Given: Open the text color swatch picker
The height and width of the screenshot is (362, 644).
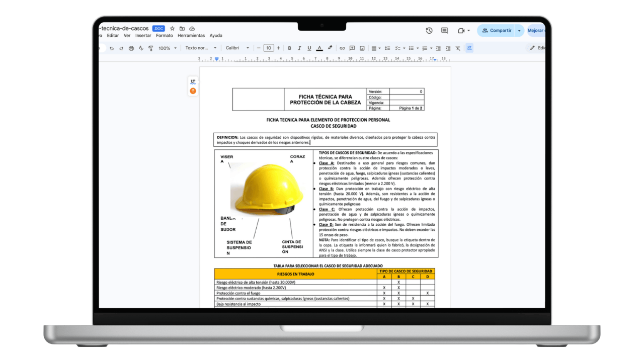Looking at the screenshot, I should (319, 48).
